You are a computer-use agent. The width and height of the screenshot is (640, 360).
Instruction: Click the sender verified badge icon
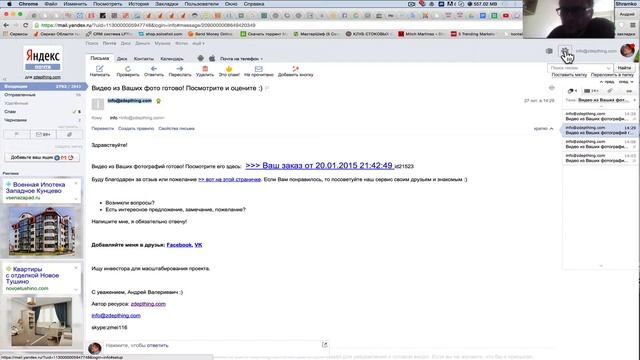coord(158,101)
